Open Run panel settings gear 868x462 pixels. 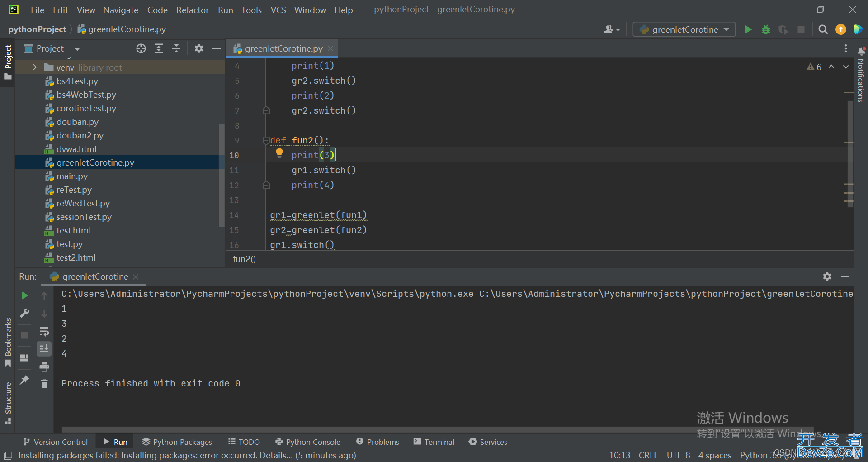pos(827,276)
